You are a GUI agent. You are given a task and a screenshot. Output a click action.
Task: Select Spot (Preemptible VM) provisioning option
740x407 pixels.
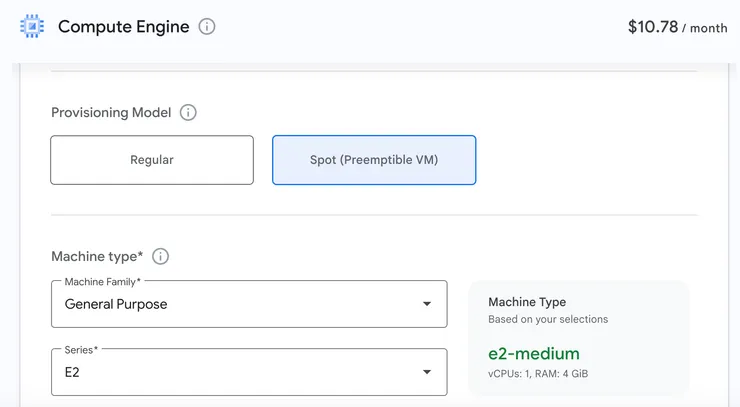click(x=374, y=160)
